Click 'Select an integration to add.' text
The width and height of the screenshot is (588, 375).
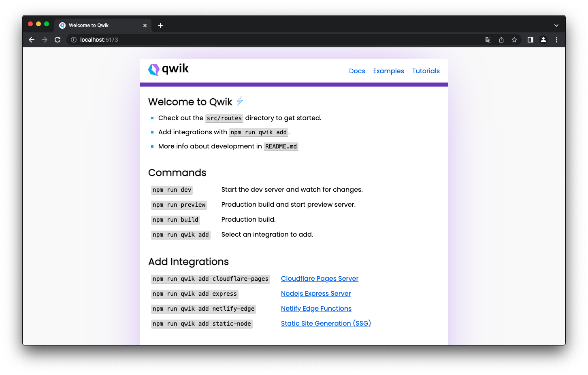pyautogui.click(x=267, y=234)
